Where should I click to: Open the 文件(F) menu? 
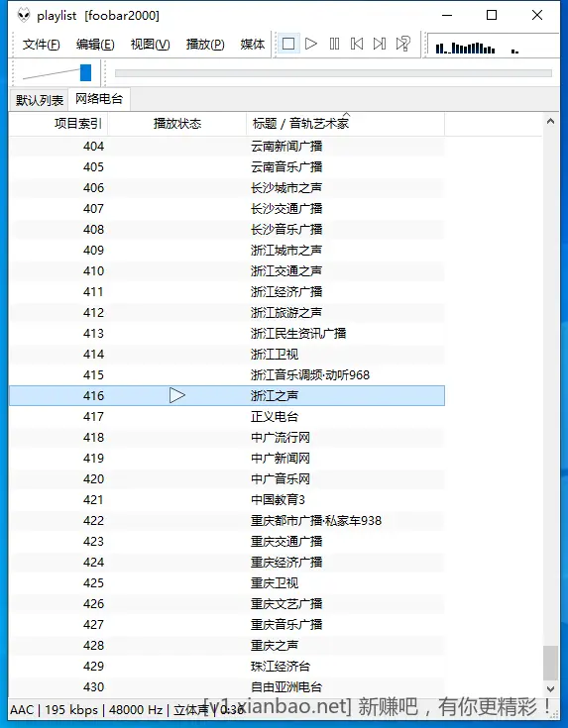(x=42, y=45)
